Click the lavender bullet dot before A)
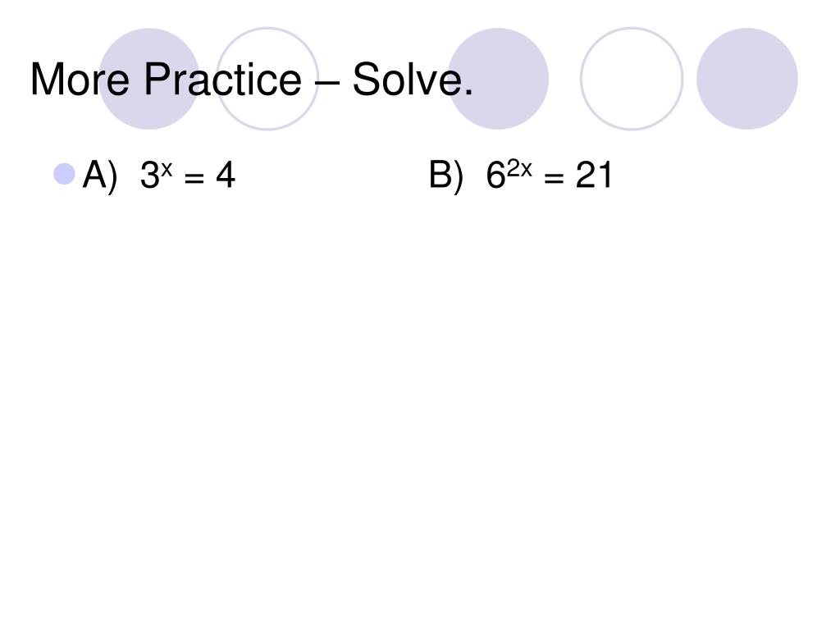 (64, 174)
